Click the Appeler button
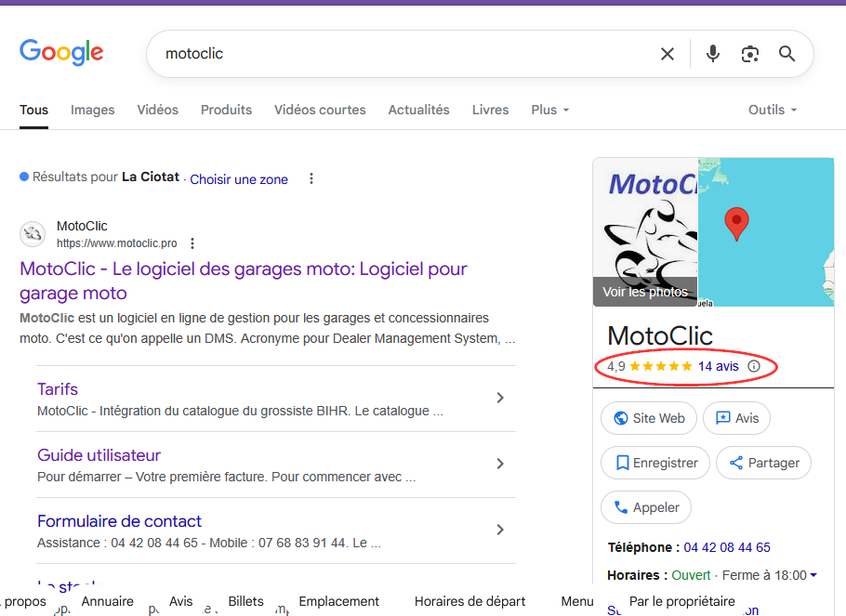This screenshot has width=846, height=616. pyautogui.click(x=646, y=507)
